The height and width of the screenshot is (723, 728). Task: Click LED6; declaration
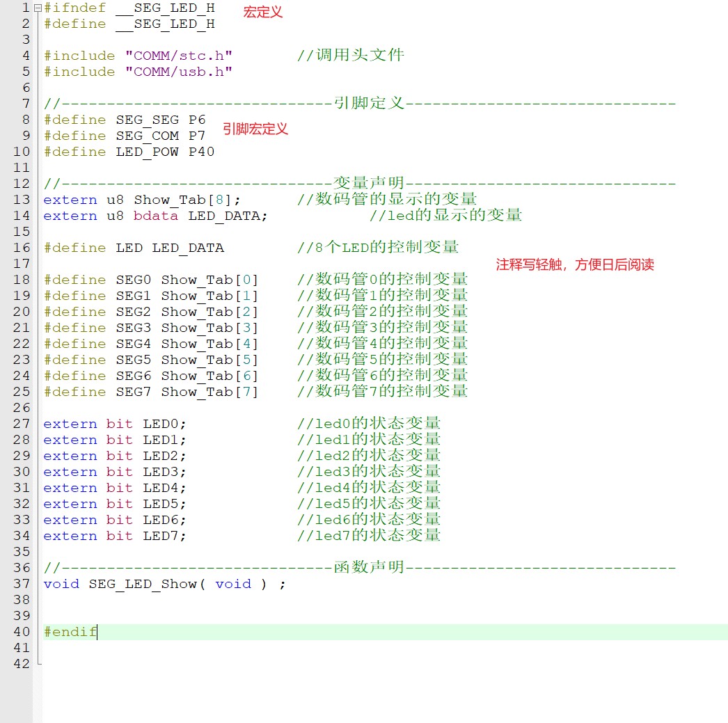click(x=164, y=520)
